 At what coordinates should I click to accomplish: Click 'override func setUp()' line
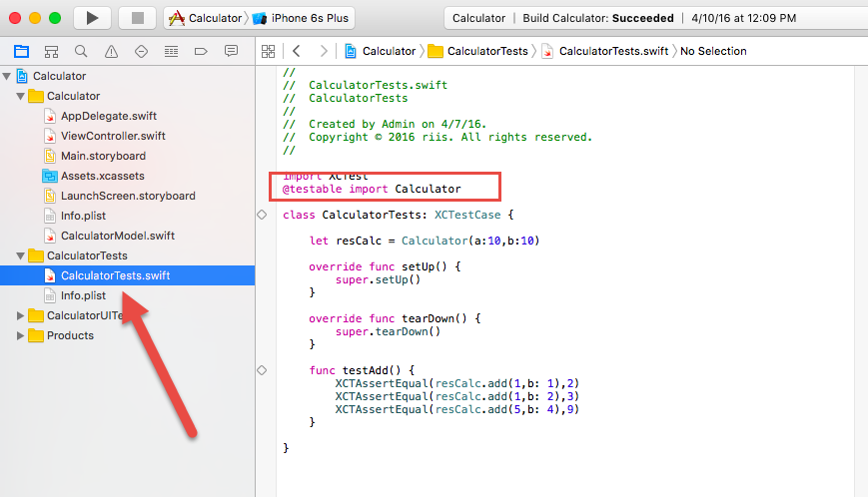385,267
